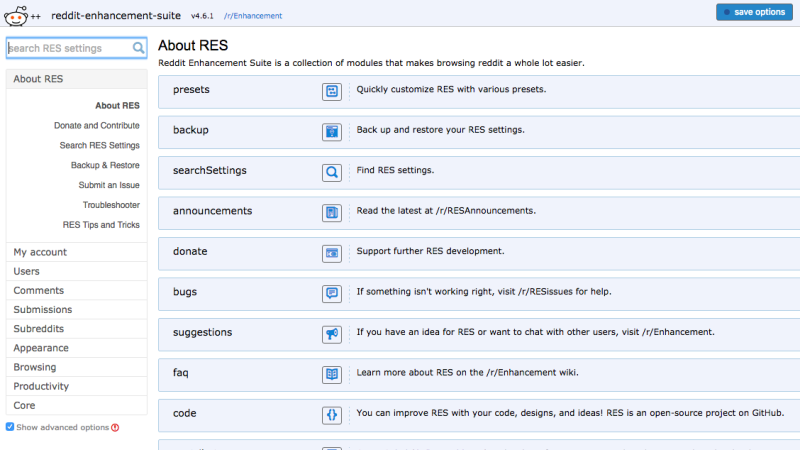Click the donate module icon
Viewport: 800px width, 450px height.
[x=332, y=253]
